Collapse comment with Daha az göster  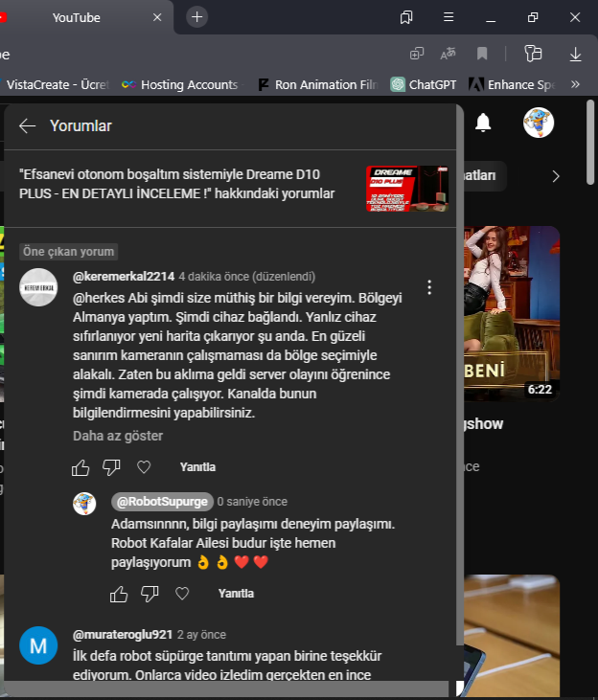click(118, 436)
